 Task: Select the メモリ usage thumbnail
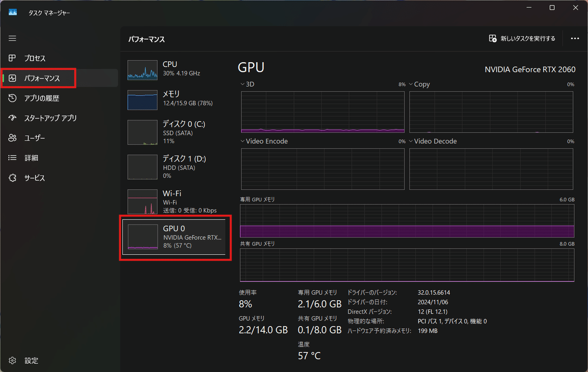[x=142, y=99]
